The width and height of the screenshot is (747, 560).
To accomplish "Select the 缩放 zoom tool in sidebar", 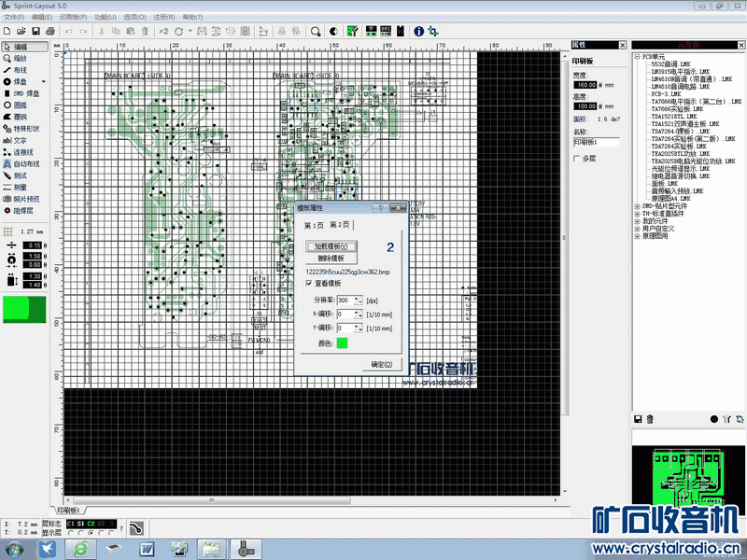I will point(19,58).
